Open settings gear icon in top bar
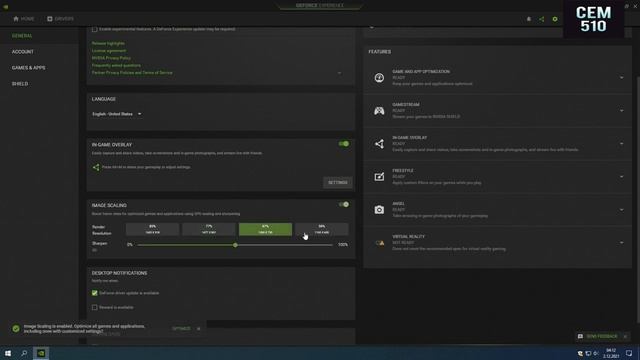The width and height of the screenshot is (640, 360). click(555, 19)
